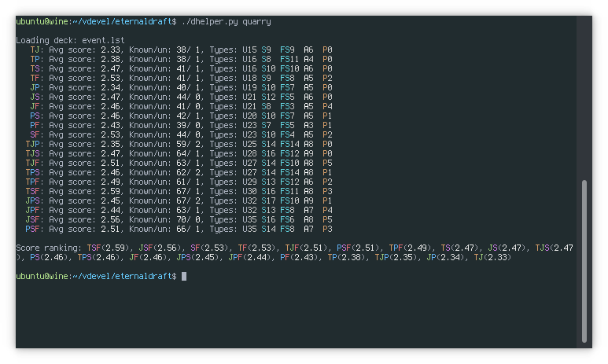Click the 'PSF:' row label

point(35,229)
